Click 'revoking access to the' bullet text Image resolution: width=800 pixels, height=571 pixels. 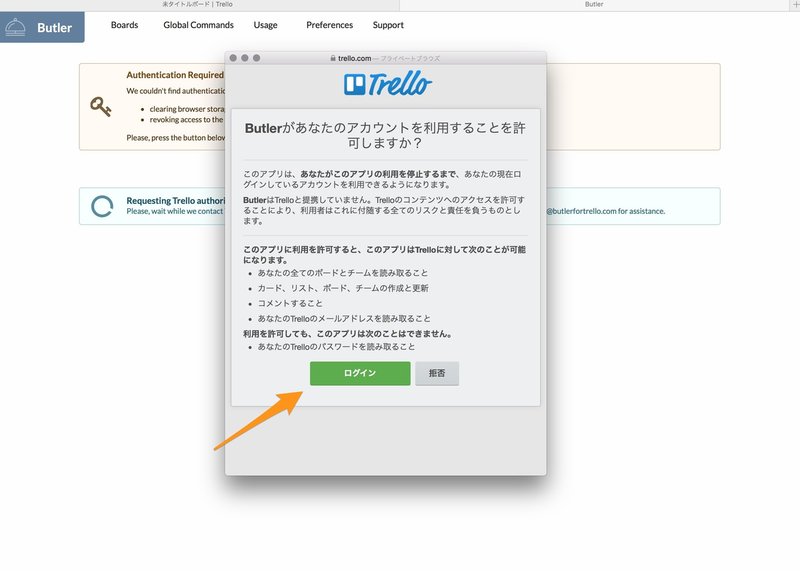[186, 120]
